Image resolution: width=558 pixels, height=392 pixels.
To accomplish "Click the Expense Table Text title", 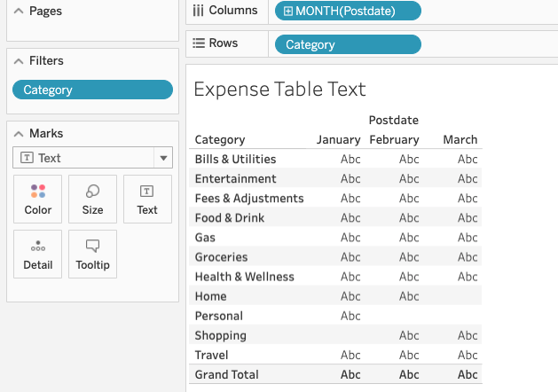I will pyautogui.click(x=279, y=90).
